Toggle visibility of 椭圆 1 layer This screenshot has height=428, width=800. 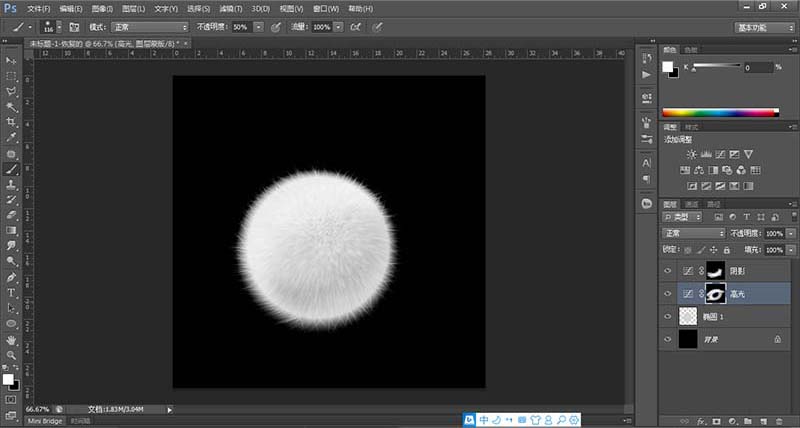tap(668, 316)
